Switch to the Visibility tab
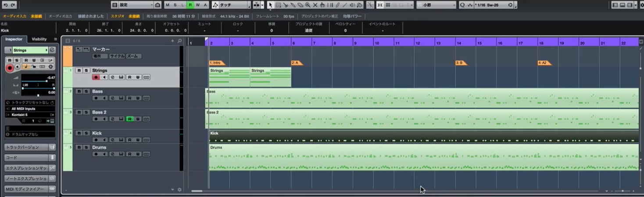The width and height of the screenshot is (644, 197). pos(39,39)
